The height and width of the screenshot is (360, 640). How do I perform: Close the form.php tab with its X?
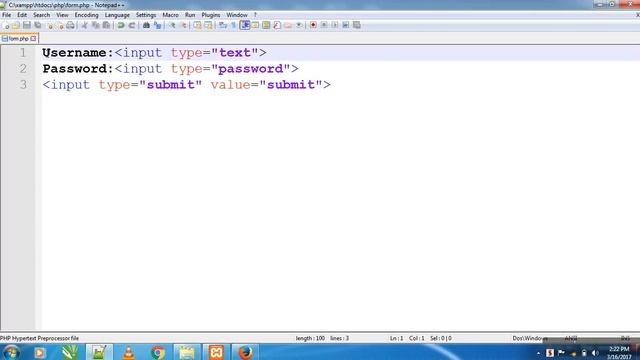pyautogui.click(x=33, y=39)
